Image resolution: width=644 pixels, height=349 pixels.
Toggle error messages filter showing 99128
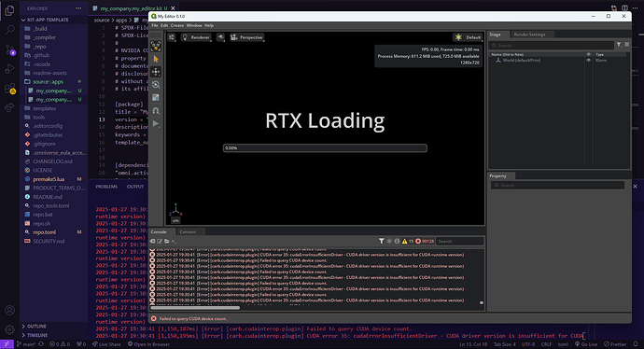[425, 241]
